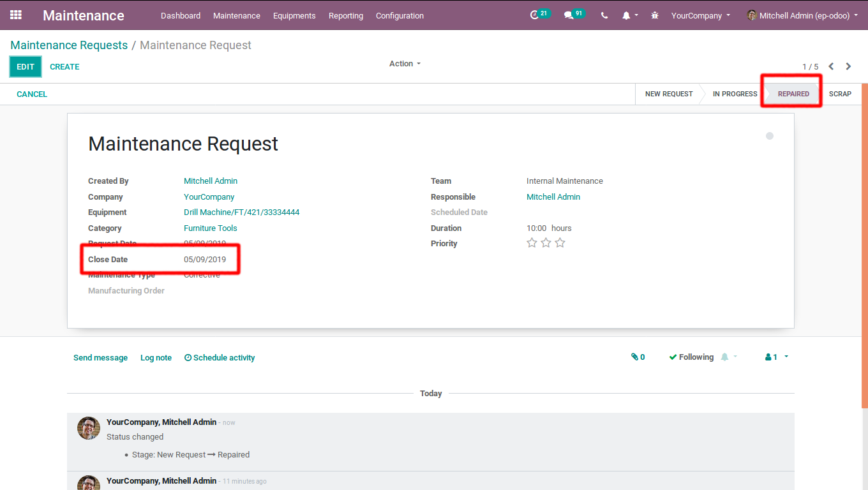Image resolution: width=868 pixels, height=490 pixels.
Task: Set priority to third star
Action: 560,243
